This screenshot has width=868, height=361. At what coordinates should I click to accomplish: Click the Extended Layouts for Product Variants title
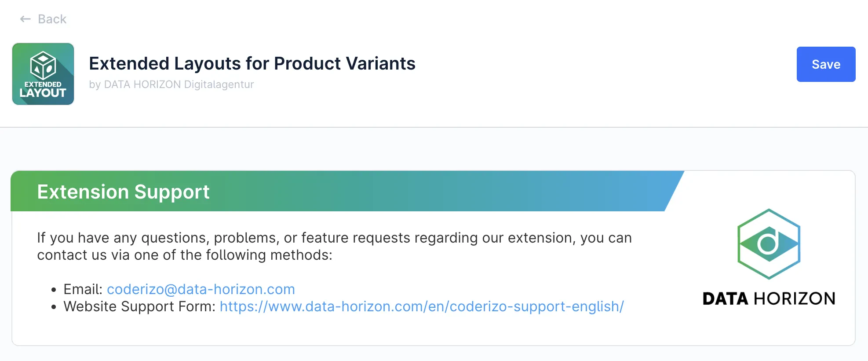252,63
